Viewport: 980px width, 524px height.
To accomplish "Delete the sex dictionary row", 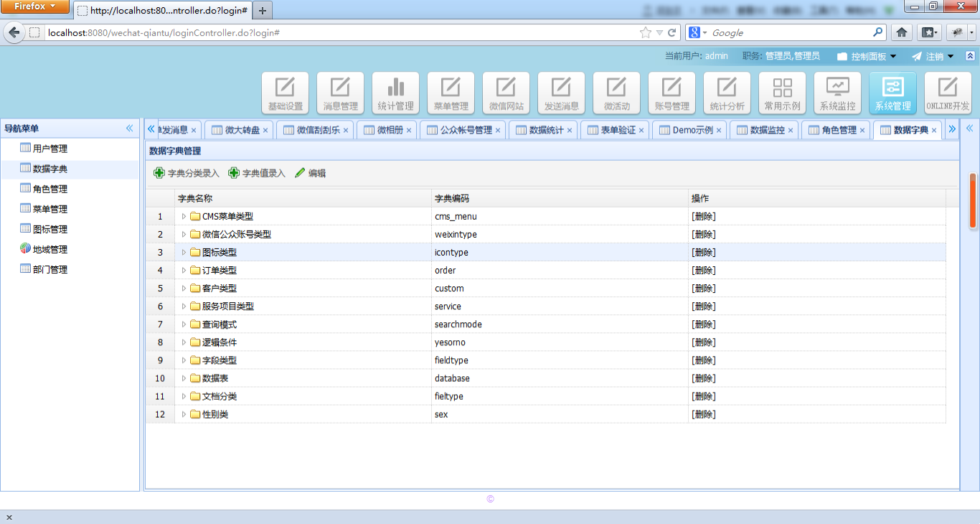I will (x=703, y=414).
